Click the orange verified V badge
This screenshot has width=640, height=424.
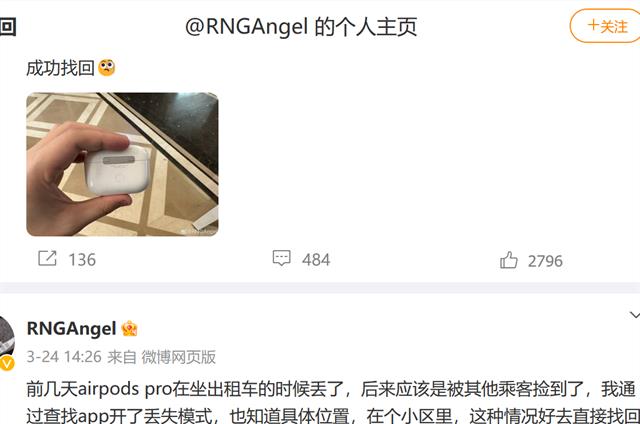tap(7, 363)
